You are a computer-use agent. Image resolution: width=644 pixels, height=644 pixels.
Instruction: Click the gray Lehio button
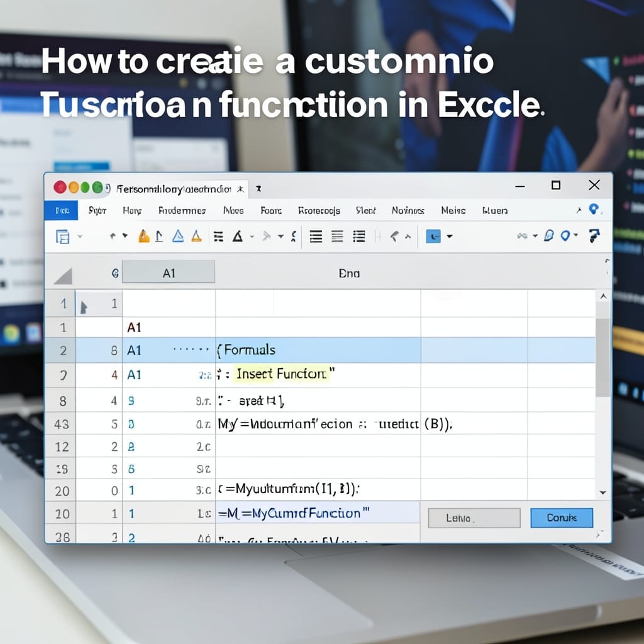pos(474,518)
